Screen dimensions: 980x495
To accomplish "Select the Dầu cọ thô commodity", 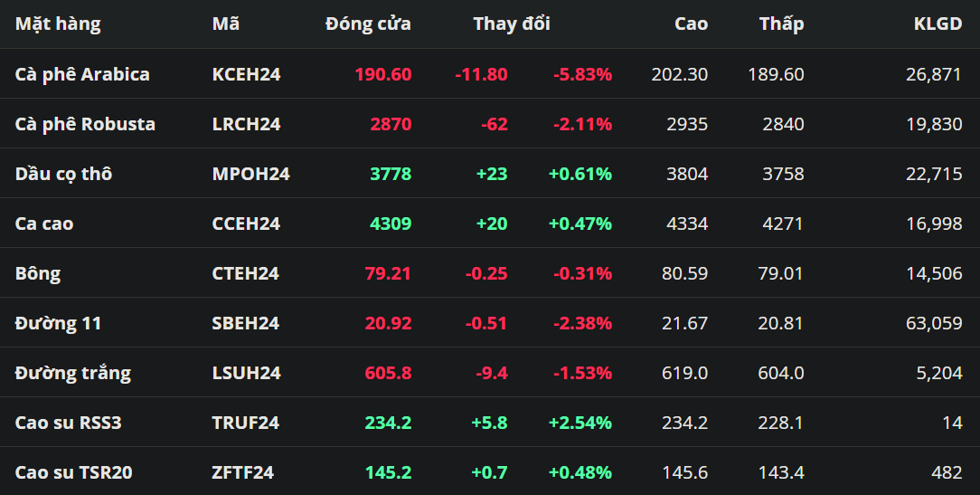I will 63,174.
